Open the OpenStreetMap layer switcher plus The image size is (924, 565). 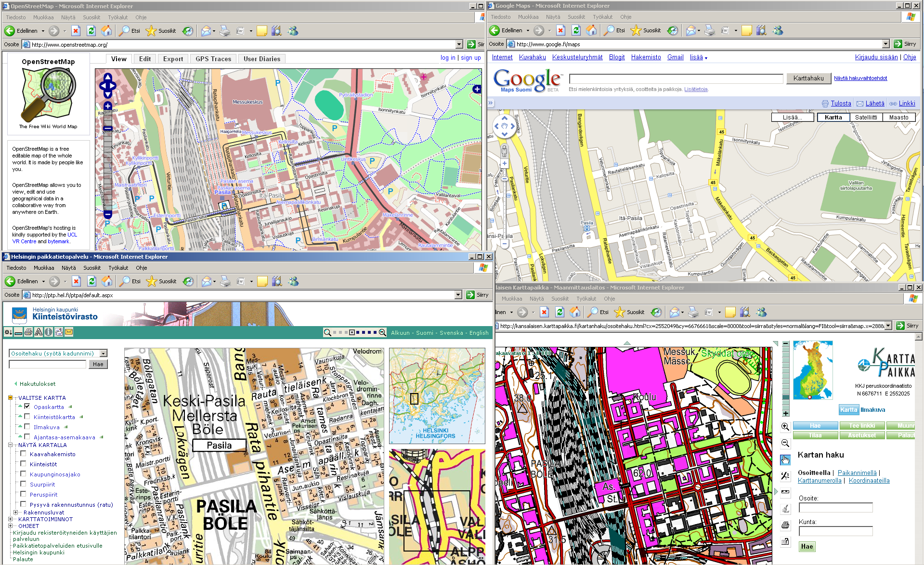click(x=477, y=89)
